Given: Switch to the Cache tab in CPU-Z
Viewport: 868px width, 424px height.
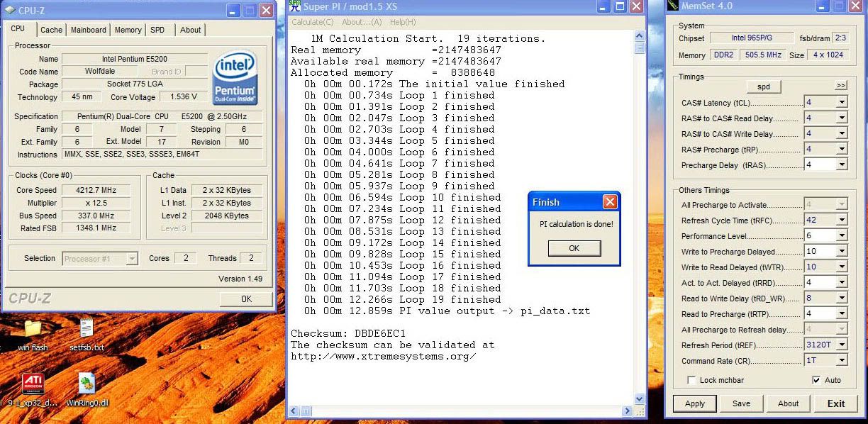Looking at the screenshot, I should (51, 30).
